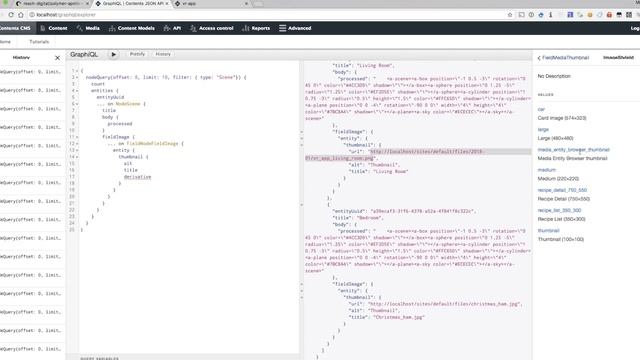Close the vr-app browser tab
Screen dimensions: 640x360
(x=246, y=3)
